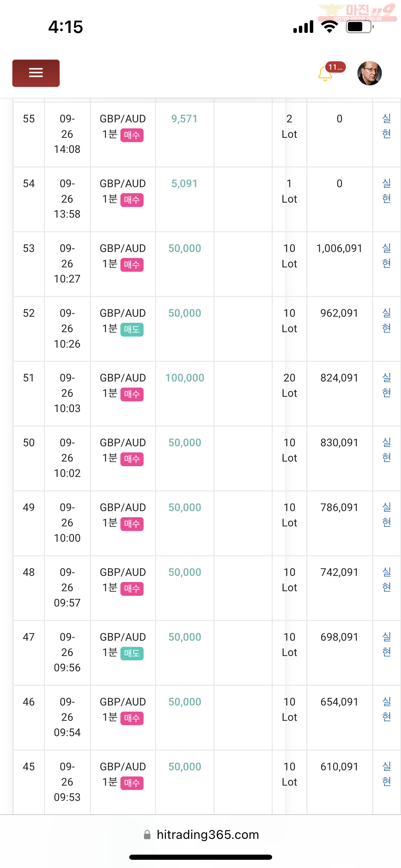Tap the 마진 watermark logo

pyautogui.click(x=357, y=13)
